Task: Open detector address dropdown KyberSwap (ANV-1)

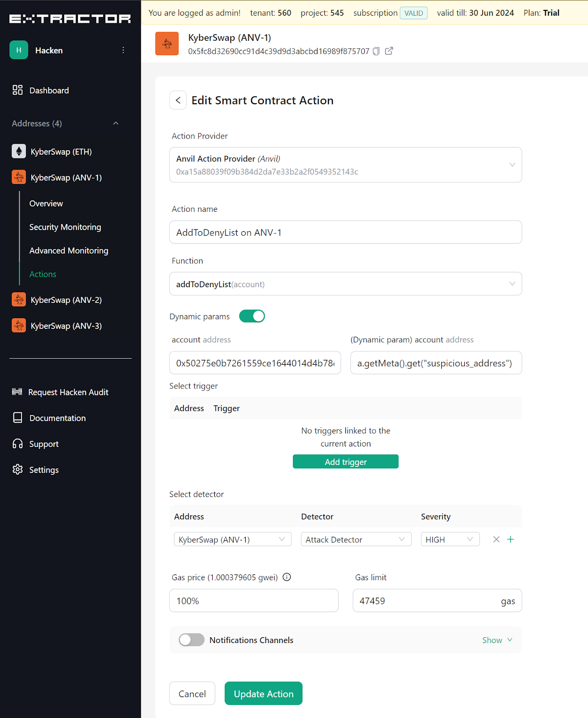Action: click(232, 539)
